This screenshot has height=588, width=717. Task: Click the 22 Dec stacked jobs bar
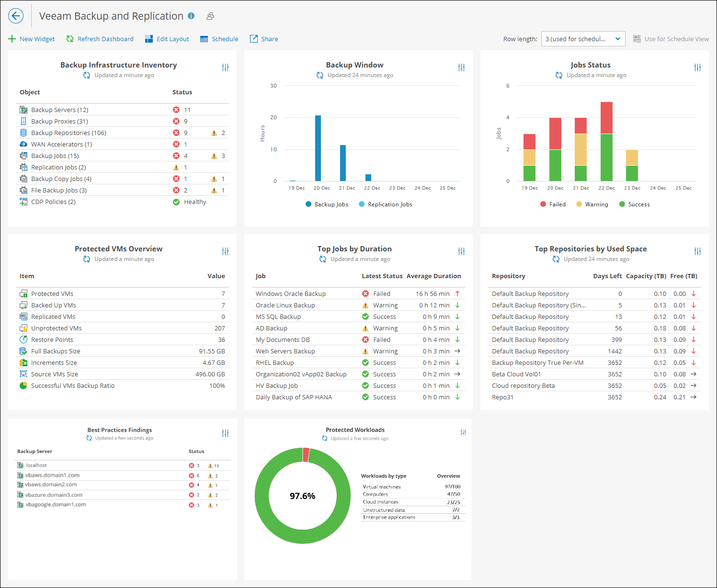(x=606, y=141)
